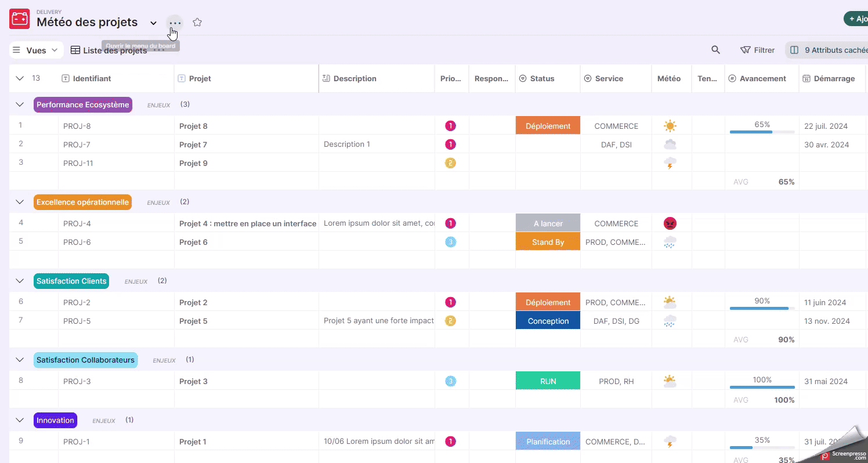Click the Déploiement status tag for Projet 8
The width and height of the screenshot is (868, 463).
click(548, 126)
